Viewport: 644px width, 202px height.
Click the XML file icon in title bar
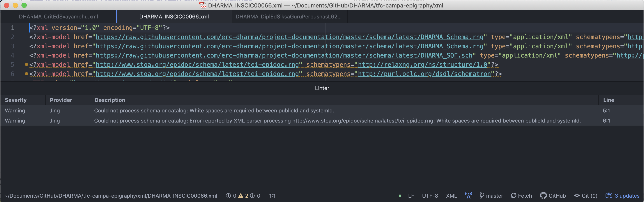pyautogui.click(x=203, y=5)
